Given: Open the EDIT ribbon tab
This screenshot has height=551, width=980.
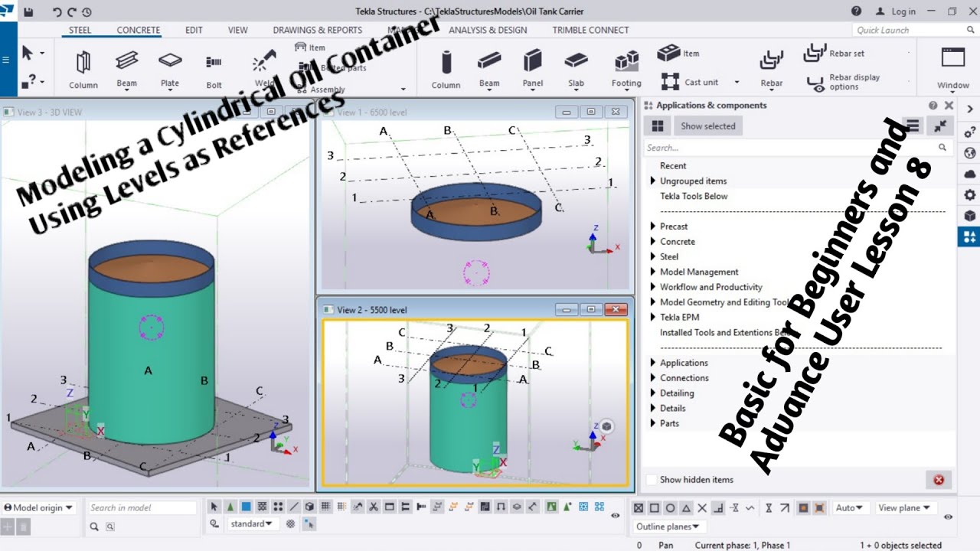Looking at the screenshot, I should (x=194, y=30).
